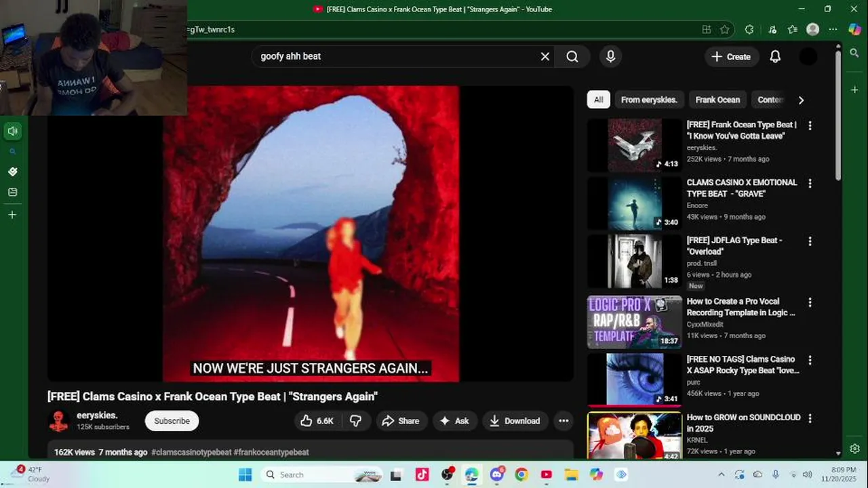Open Edge extensions puzzle icon
Screen dimensions: 868x488
pos(749,29)
